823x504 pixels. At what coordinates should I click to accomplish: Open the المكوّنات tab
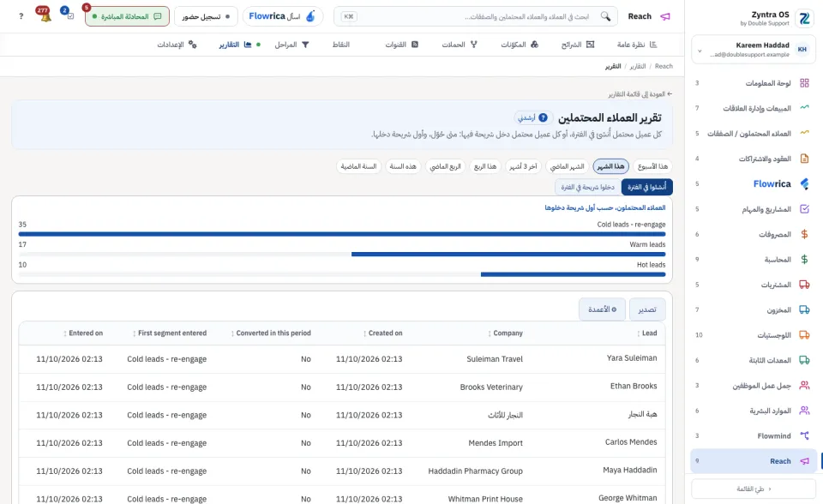(x=520, y=45)
